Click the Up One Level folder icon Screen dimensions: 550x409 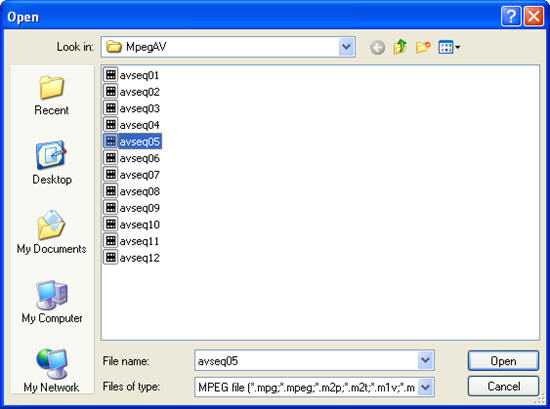[400, 47]
